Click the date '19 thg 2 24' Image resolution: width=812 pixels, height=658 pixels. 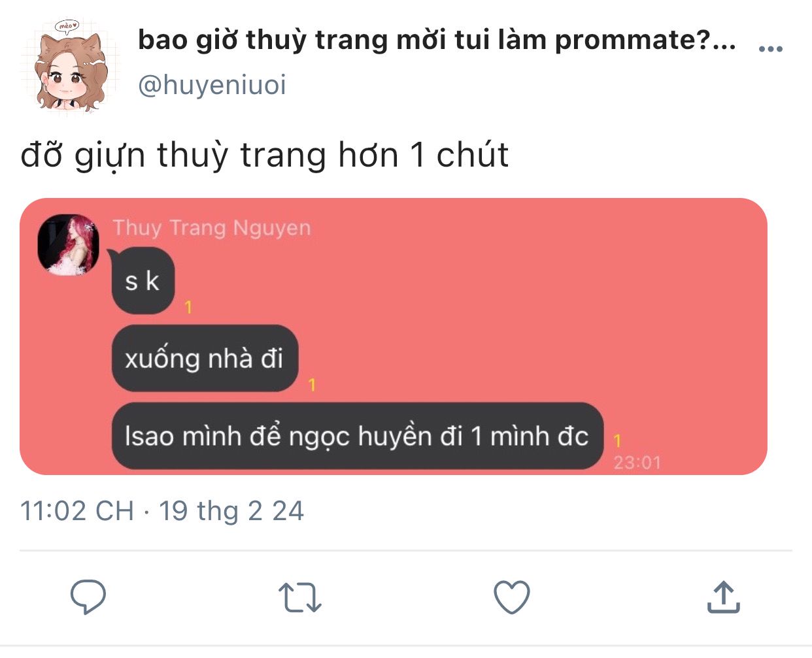(231, 511)
